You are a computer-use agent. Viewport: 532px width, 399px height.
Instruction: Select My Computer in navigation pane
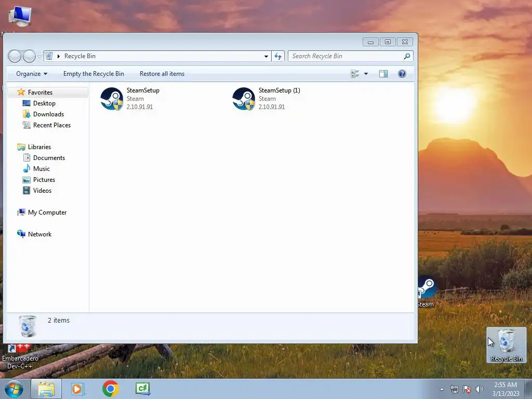[47, 212]
